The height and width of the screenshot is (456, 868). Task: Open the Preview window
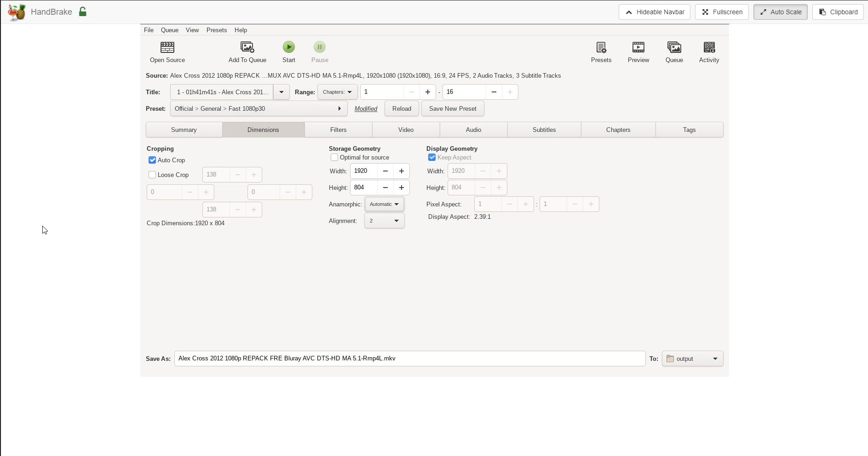pyautogui.click(x=638, y=51)
